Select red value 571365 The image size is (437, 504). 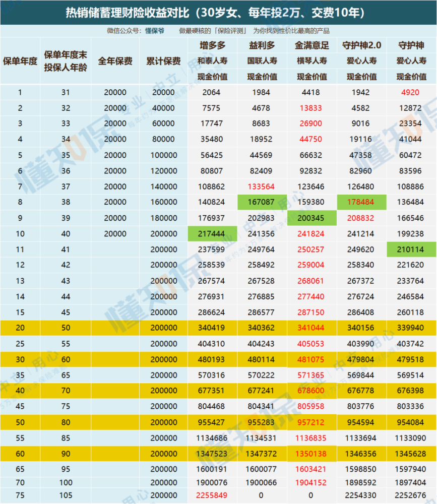310,375
